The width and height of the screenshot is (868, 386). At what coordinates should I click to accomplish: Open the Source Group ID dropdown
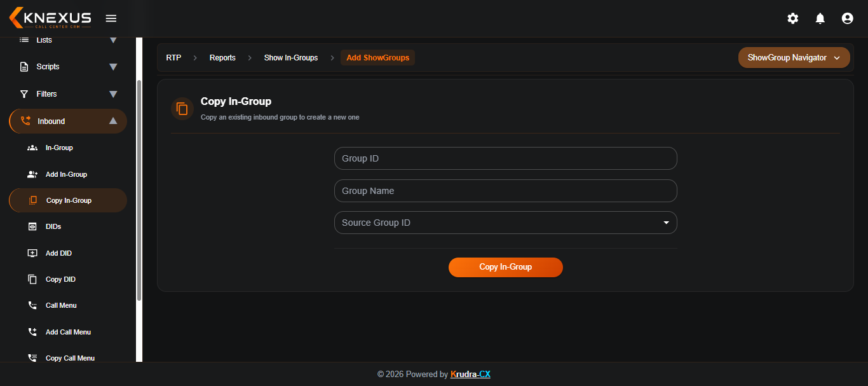506,223
